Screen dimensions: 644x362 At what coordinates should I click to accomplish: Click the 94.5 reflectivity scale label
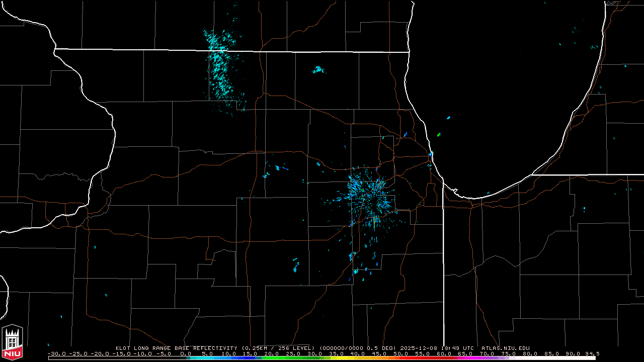pyautogui.click(x=592, y=353)
